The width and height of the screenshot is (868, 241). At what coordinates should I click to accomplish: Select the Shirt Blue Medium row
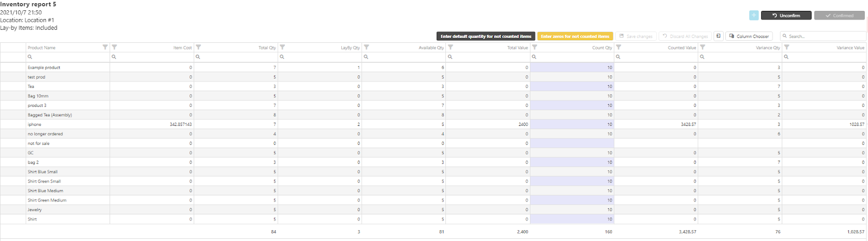coord(45,191)
